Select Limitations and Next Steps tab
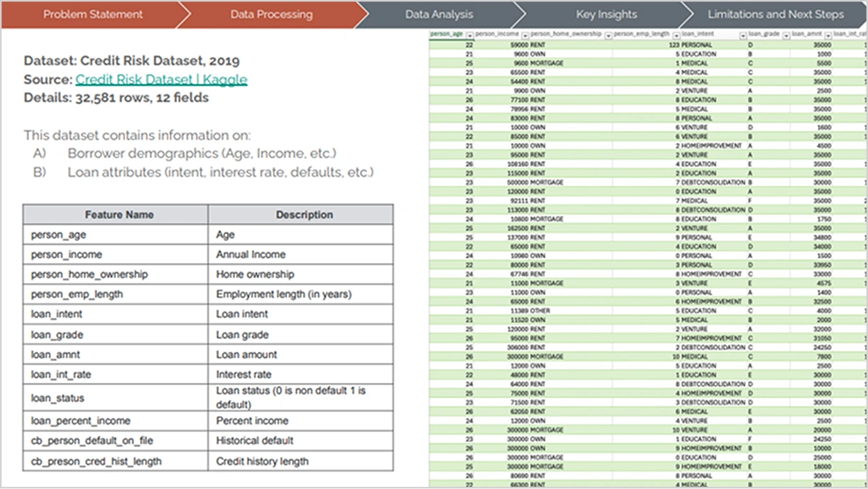This screenshot has width=868, height=489. click(776, 14)
